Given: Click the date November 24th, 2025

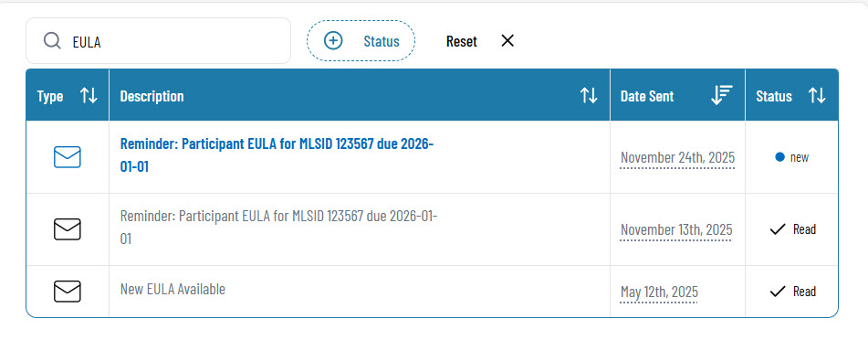Looking at the screenshot, I should pyautogui.click(x=677, y=157).
